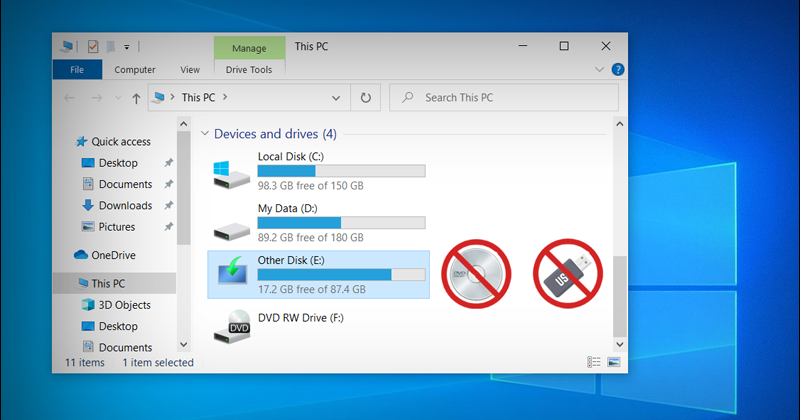Click the Search This PC field
800x420 pixels.
click(x=504, y=97)
